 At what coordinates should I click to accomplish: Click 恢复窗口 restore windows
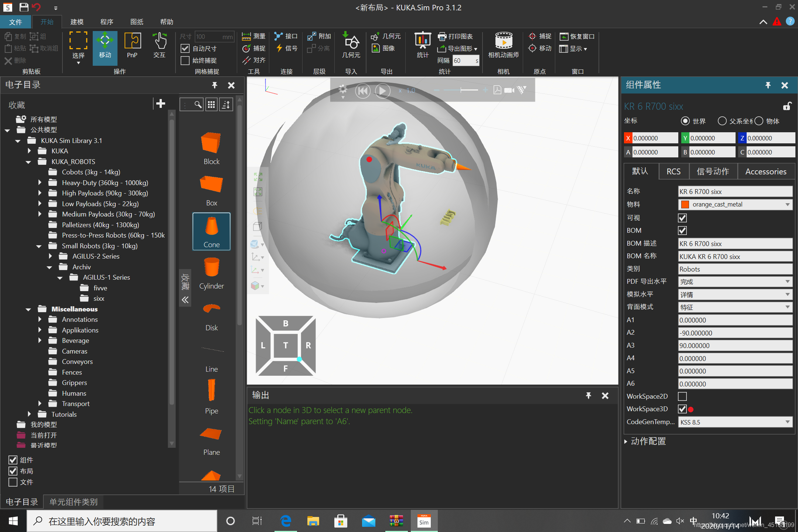coord(577,36)
